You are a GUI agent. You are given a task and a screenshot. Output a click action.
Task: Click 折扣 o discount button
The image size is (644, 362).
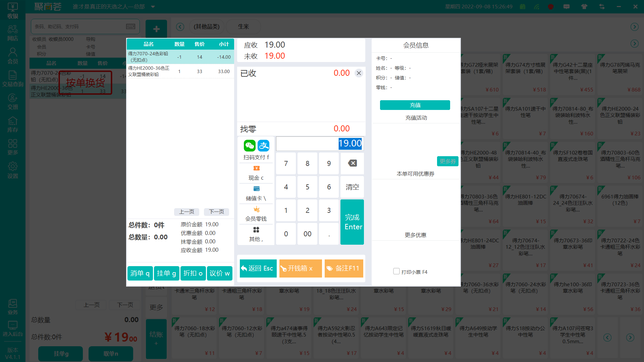pos(193,274)
